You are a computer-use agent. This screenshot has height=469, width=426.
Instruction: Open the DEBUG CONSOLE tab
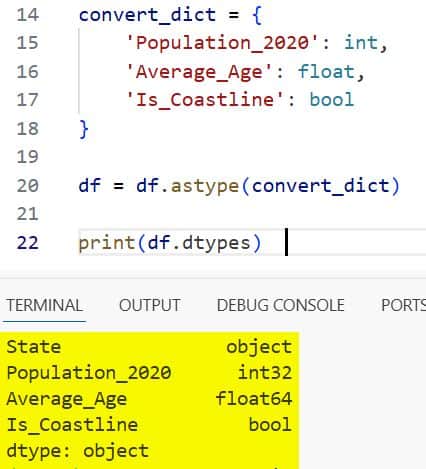point(281,305)
